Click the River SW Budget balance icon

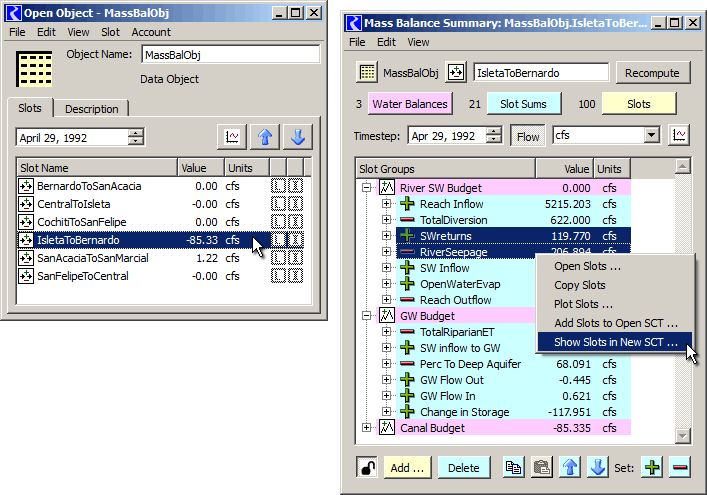(387, 188)
